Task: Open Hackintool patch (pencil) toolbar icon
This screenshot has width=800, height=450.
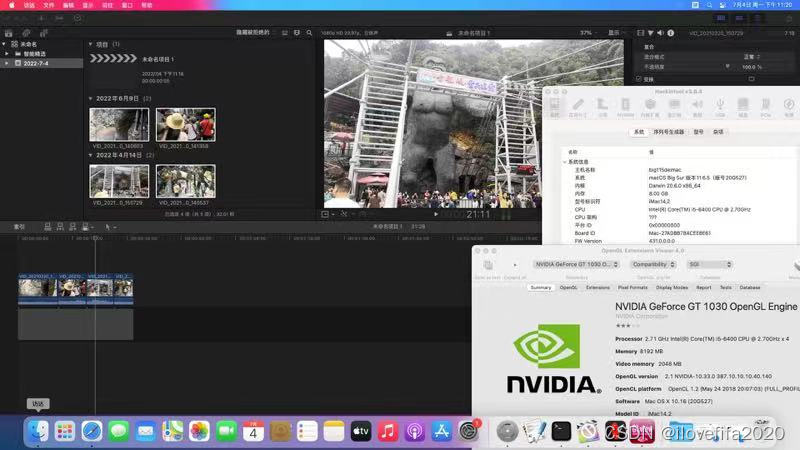Action: point(578,107)
